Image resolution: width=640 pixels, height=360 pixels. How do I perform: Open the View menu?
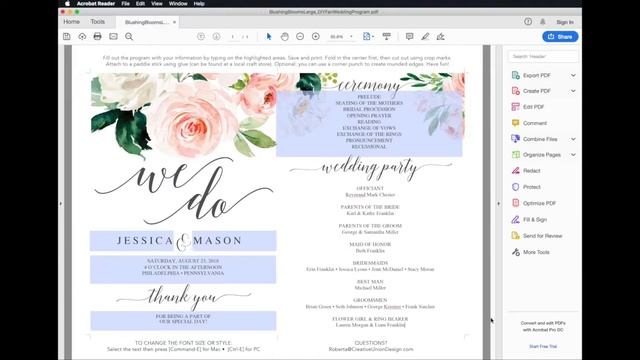click(x=157, y=4)
